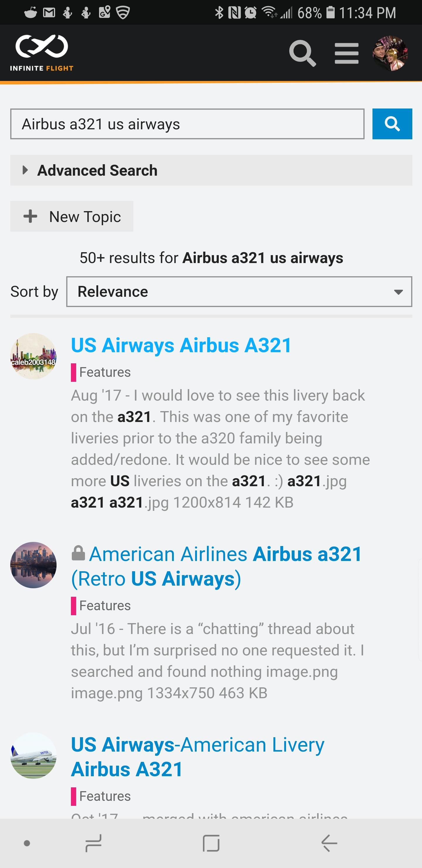The image size is (422, 868).
Task: View caleb2003148's avatar profile
Action: click(x=33, y=356)
